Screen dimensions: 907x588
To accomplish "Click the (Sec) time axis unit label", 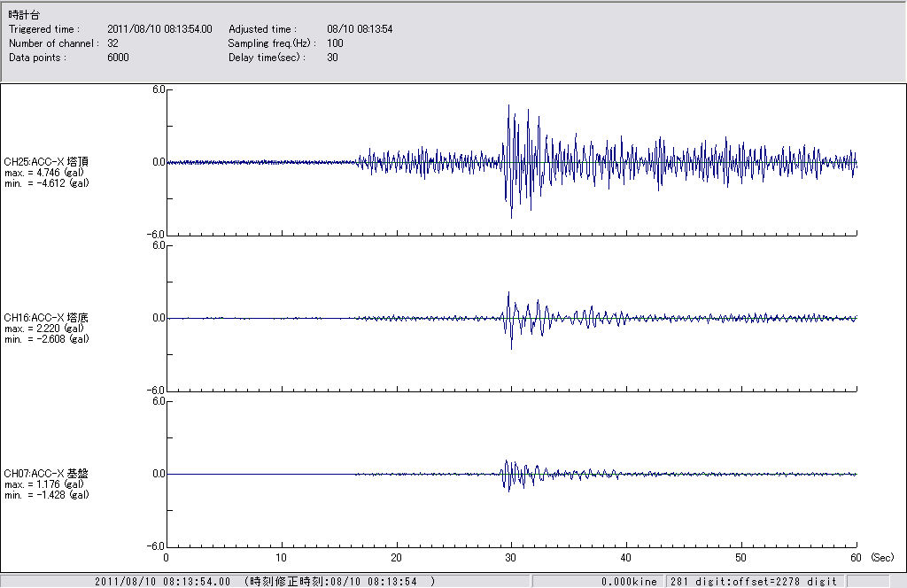I will click(882, 558).
